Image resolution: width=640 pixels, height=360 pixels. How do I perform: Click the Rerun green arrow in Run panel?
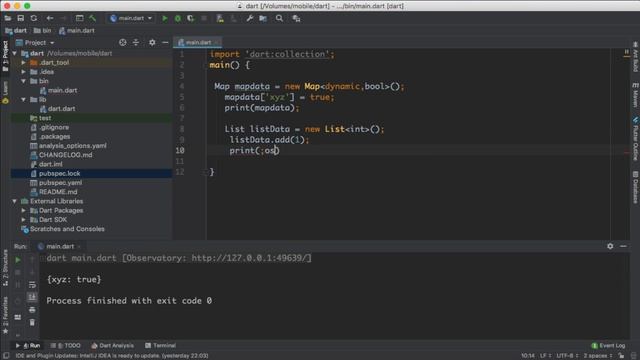[18, 260]
